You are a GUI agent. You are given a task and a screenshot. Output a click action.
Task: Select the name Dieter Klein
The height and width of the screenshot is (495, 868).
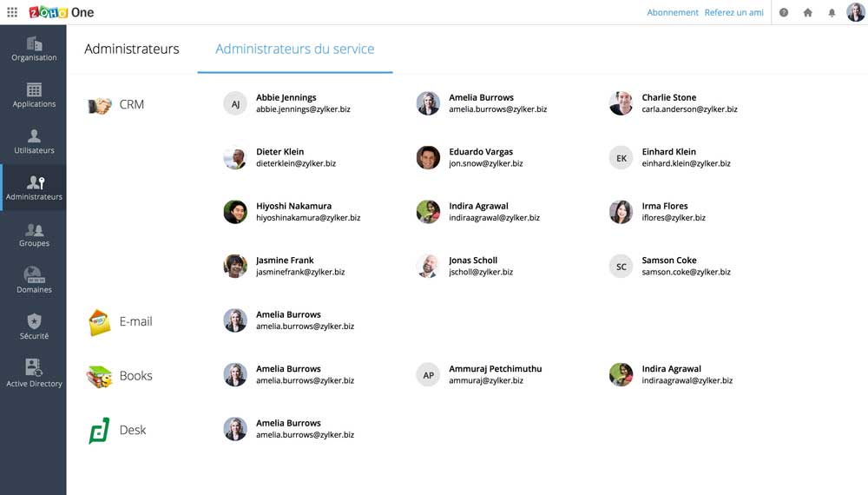pos(279,152)
